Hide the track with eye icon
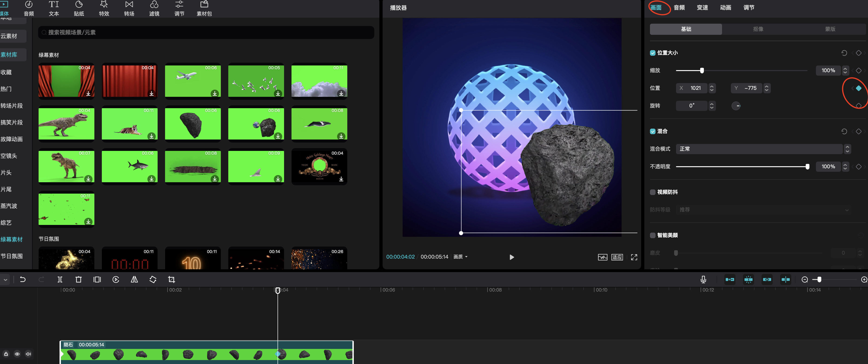The image size is (868, 364). [17, 354]
